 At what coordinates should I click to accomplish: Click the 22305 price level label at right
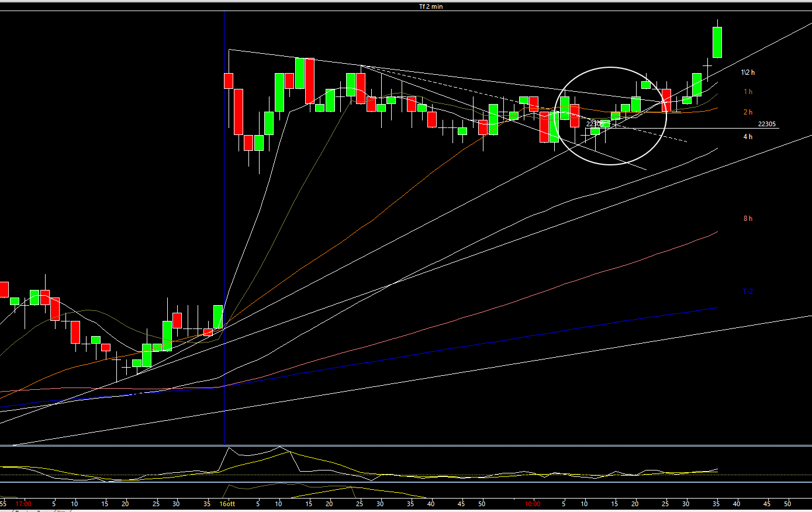coord(766,124)
